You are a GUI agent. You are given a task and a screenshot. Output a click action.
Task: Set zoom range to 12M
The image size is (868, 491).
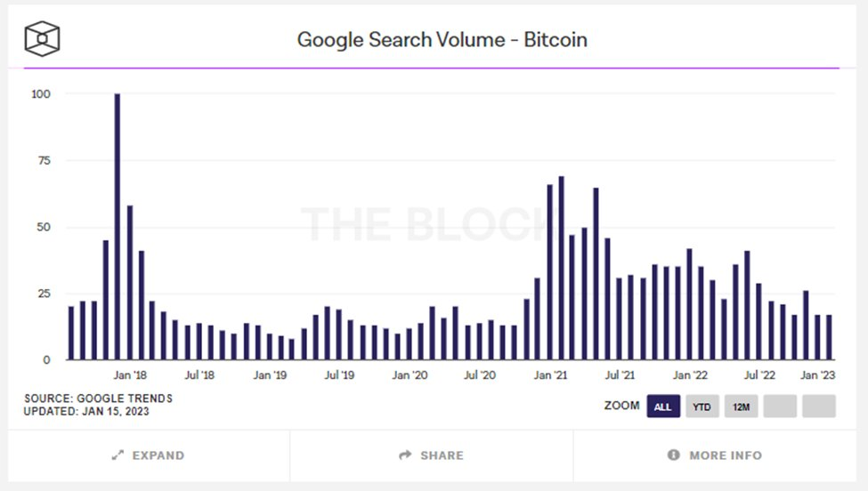[x=741, y=406]
